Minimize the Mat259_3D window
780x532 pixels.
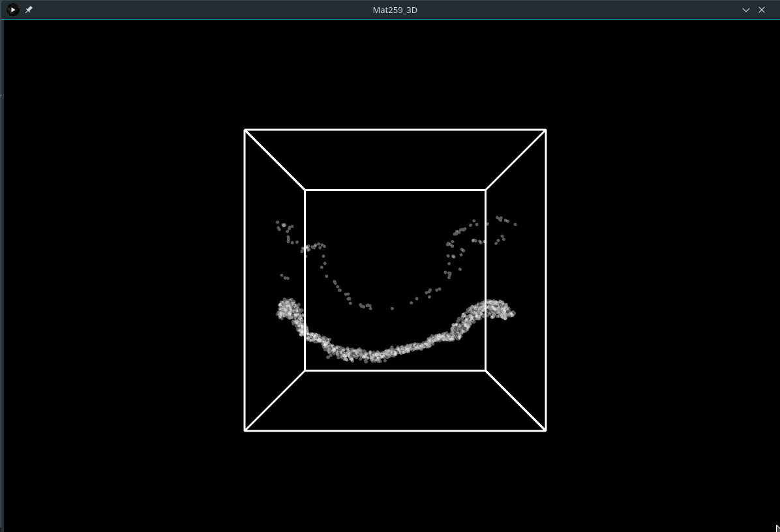tap(746, 10)
